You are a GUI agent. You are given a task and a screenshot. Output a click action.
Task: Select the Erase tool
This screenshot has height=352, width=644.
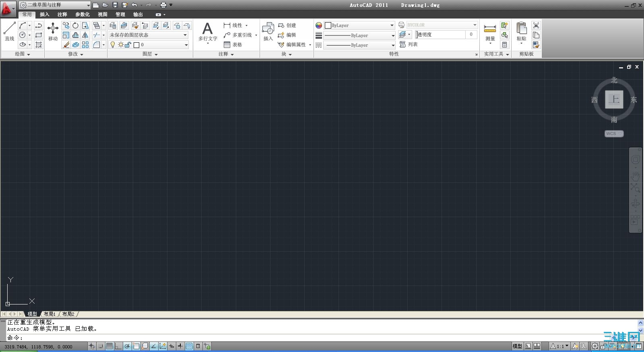(x=66, y=45)
